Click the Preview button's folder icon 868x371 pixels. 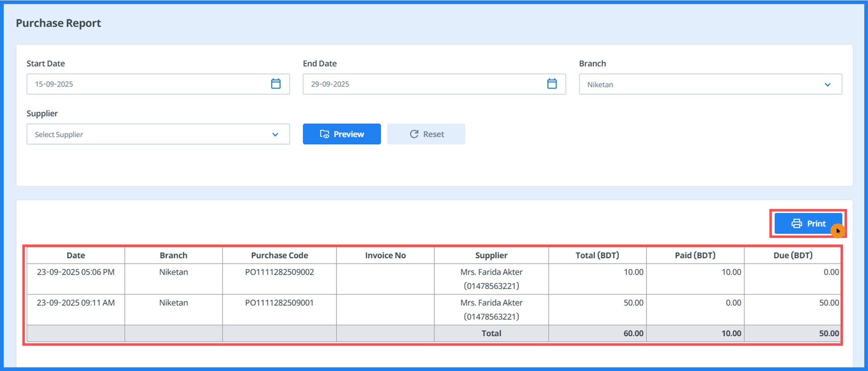pos(324,134)
